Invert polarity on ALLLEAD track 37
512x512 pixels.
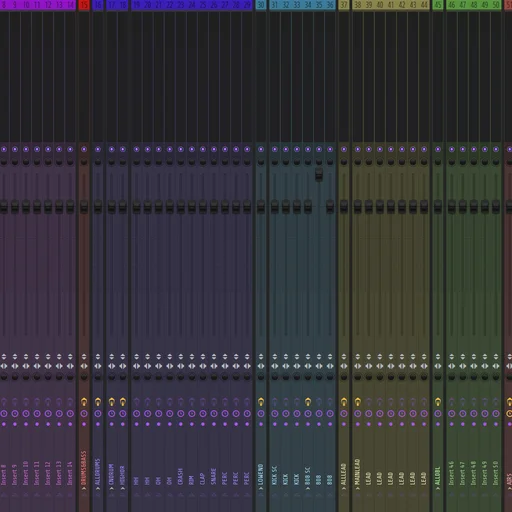coord(344,357)
